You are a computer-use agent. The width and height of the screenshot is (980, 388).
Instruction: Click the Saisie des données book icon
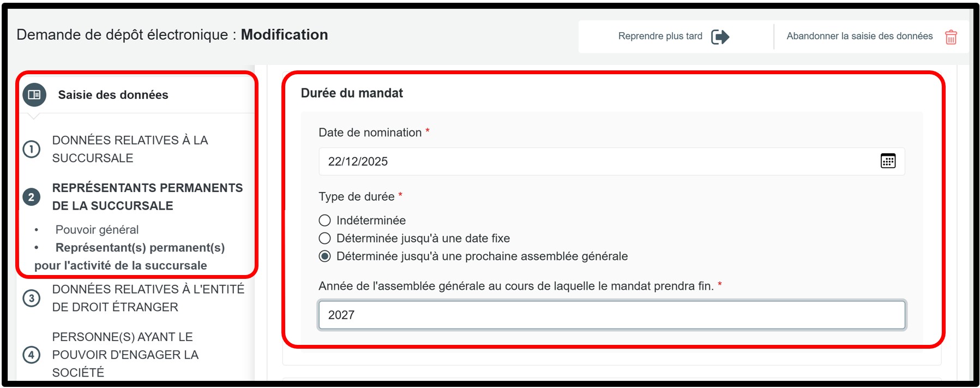click(x=34, y=95)
